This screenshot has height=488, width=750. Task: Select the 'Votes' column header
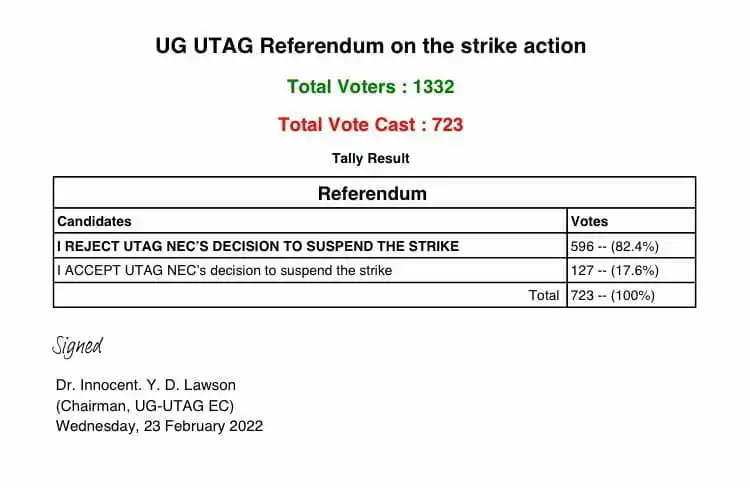(589, 221)
